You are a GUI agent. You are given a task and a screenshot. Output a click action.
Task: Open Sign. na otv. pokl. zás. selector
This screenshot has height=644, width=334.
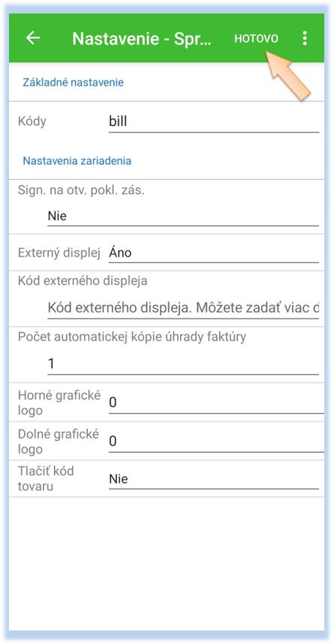(183, 216)
